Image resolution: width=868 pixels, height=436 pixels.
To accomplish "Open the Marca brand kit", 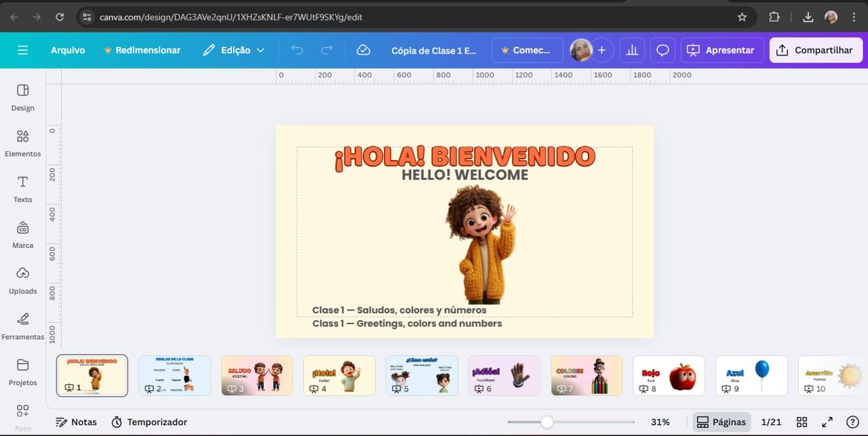I will pyautogui.click(x=22, y=234).
